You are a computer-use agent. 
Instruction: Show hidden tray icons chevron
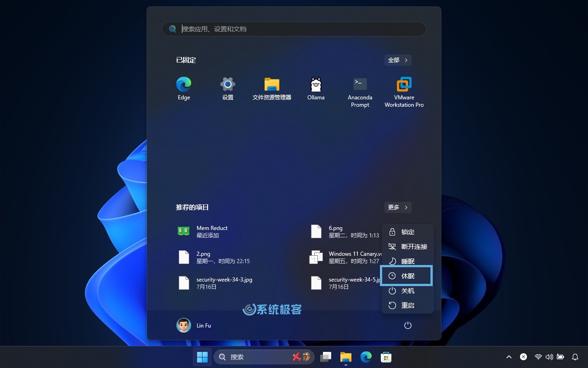pos(509,357)
